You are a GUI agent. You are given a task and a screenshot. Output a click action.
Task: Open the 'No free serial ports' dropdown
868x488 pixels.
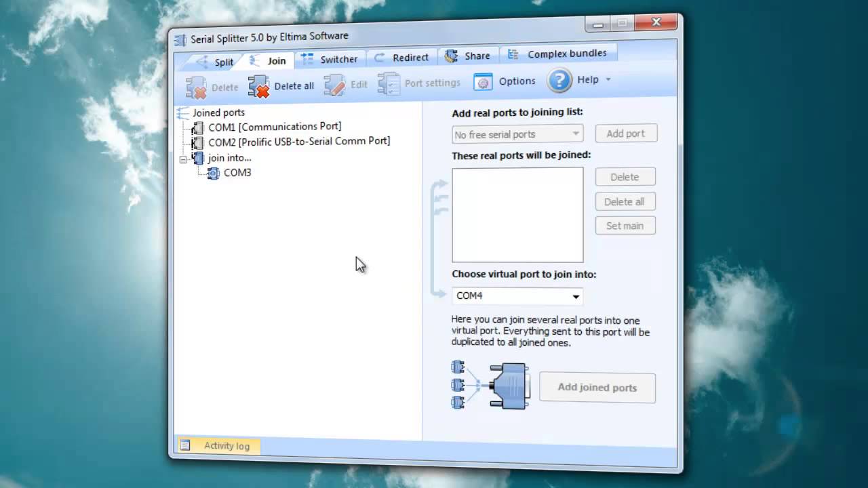517,134
